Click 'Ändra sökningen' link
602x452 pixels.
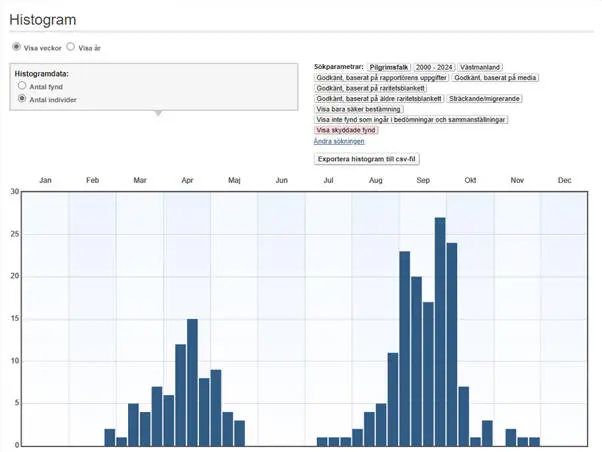point(339,141)
